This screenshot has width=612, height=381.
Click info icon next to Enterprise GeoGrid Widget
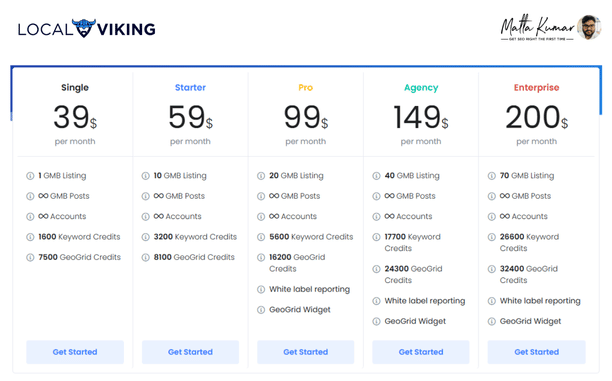[492, 321]
